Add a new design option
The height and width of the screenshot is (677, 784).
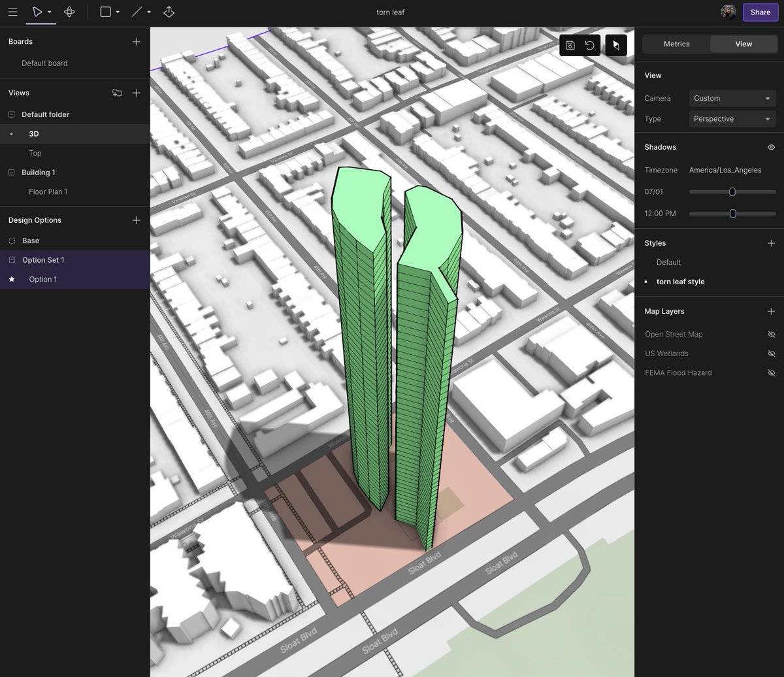pyautogui.click(x=136, y=220)
